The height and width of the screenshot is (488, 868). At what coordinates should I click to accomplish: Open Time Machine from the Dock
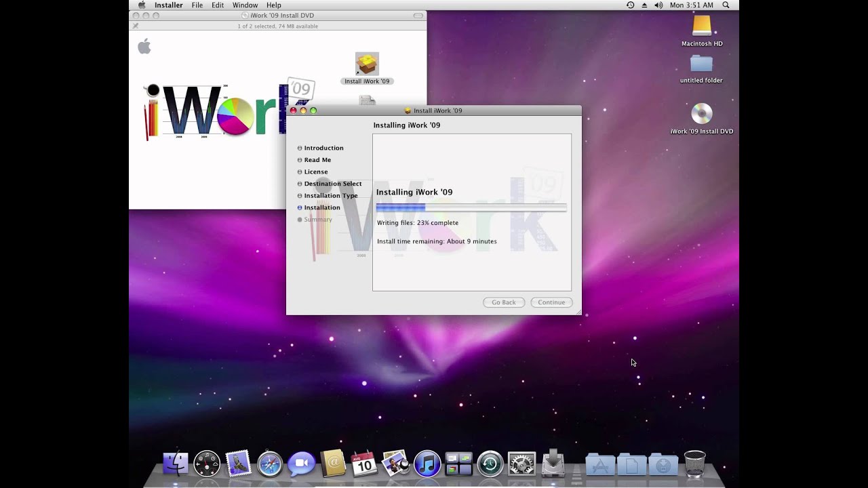[x=490, y=464]
